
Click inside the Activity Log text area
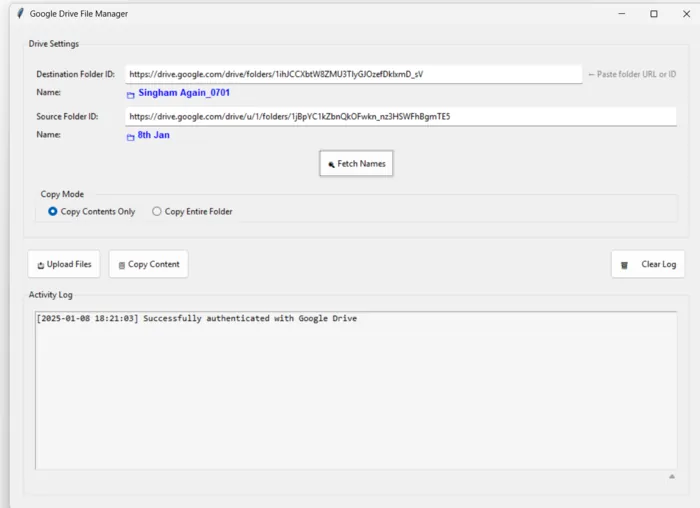point(356,391)
